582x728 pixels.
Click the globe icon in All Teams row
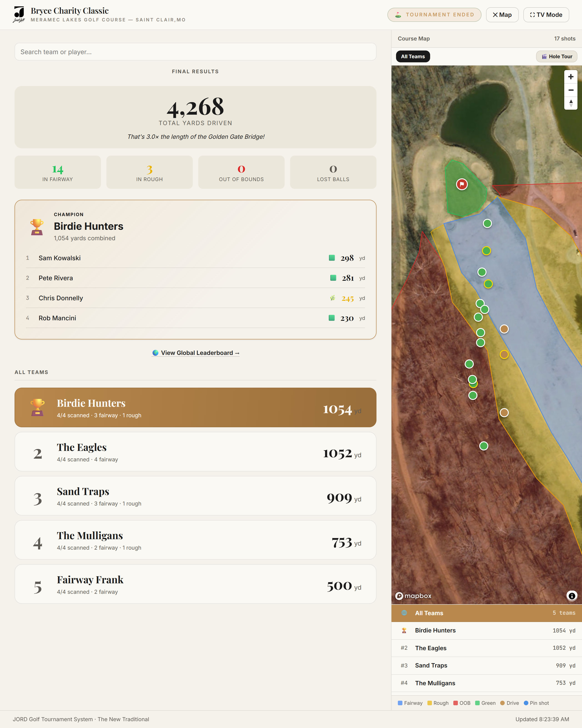tap(404, 613)
